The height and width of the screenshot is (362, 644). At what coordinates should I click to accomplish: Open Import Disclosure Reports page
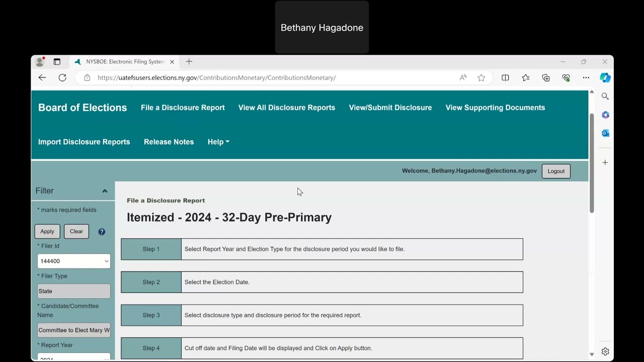coord(84,142)
